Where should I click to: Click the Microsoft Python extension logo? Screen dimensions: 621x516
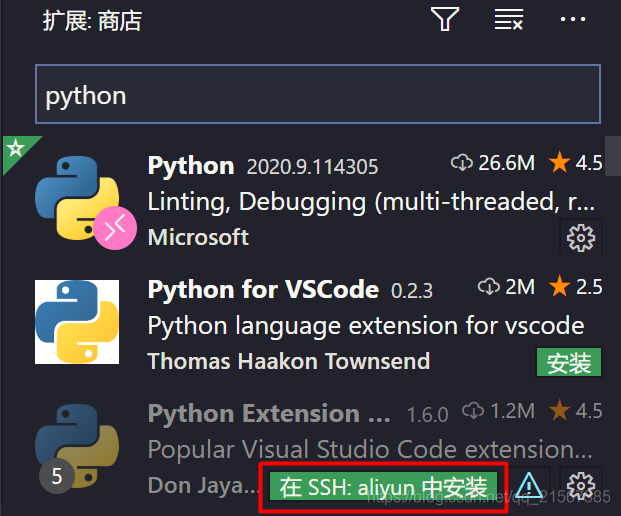click(77, 198)
